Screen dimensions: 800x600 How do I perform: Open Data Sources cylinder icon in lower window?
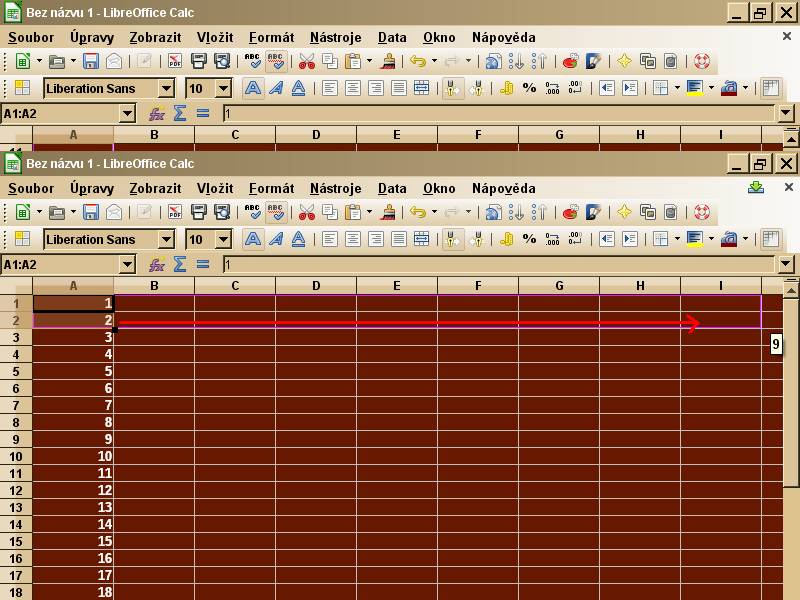click(670, 212)
